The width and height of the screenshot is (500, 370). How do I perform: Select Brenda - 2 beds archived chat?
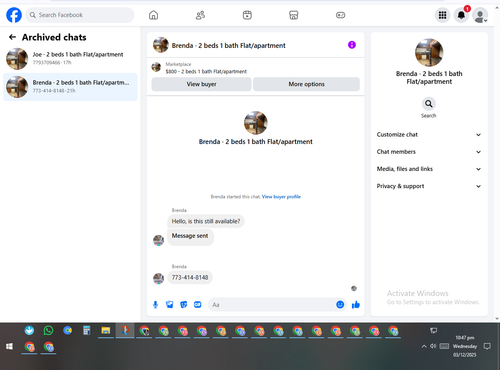tap(70, 87)
